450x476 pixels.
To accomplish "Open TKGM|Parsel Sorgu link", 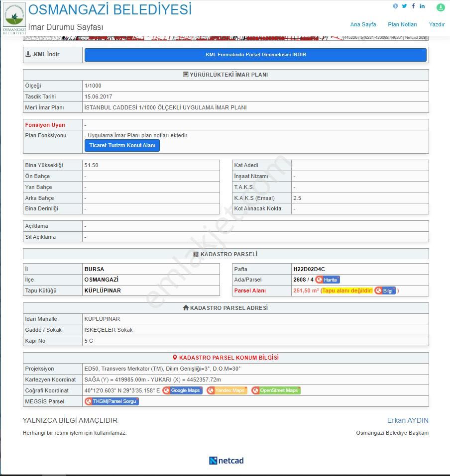I will 112,401.
